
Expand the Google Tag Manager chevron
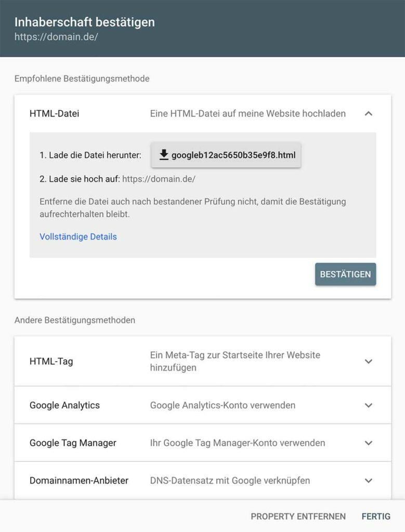[x=369, y=443]
